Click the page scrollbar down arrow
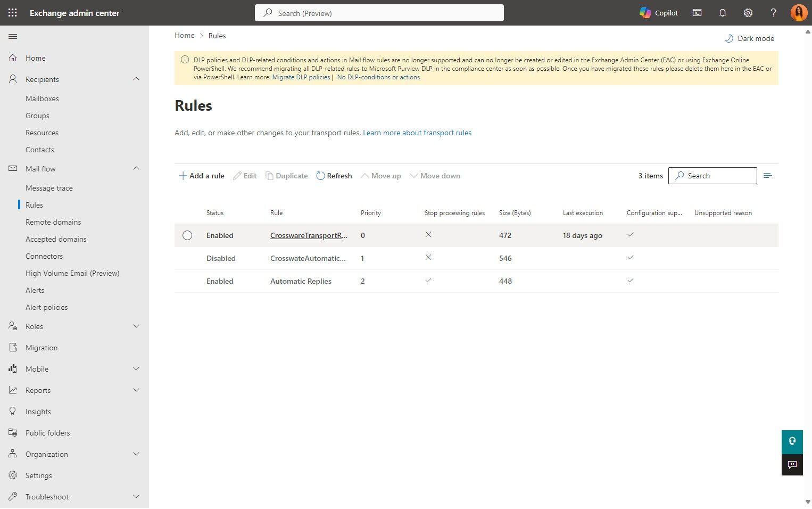 (808, 502)
